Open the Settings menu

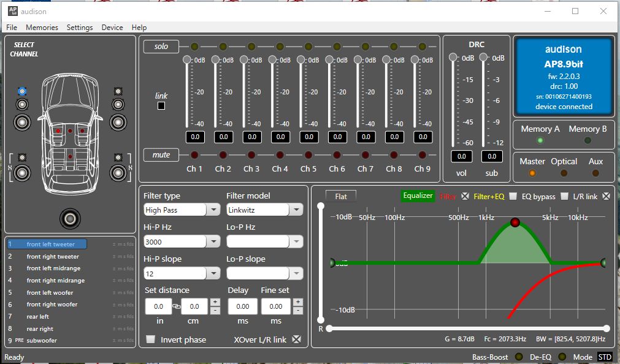coord(80,28)
